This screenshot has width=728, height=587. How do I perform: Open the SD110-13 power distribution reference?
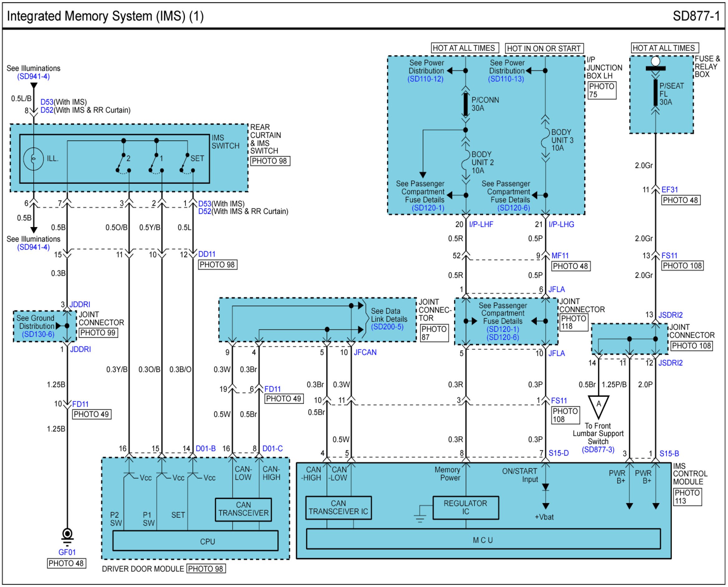pyautogui.click(x=506, y=79)
